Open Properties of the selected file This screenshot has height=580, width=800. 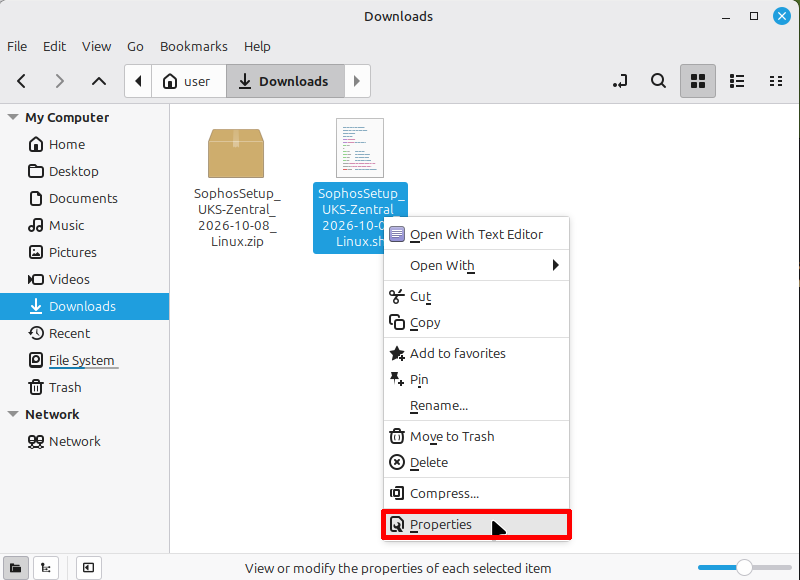click(x=476, y=524)
